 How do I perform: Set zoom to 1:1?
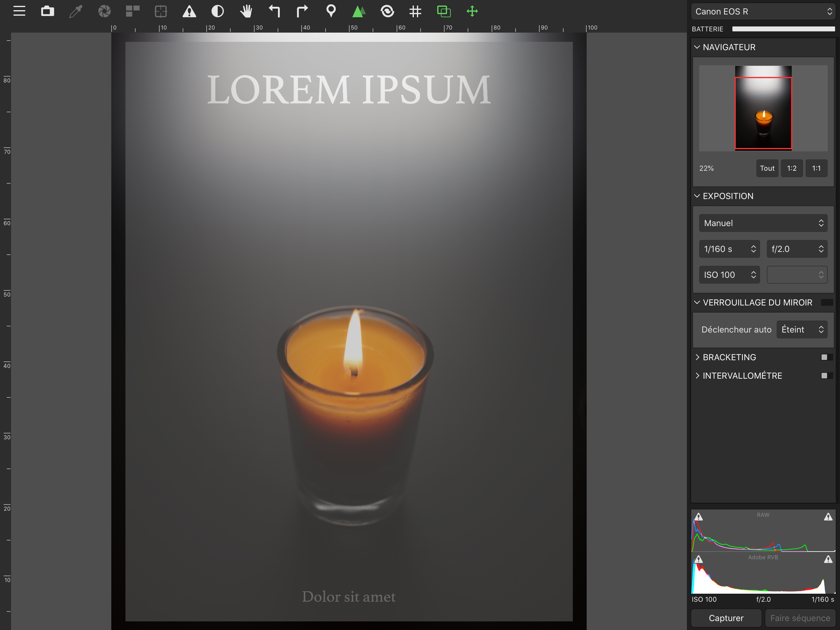pos(816,168)
